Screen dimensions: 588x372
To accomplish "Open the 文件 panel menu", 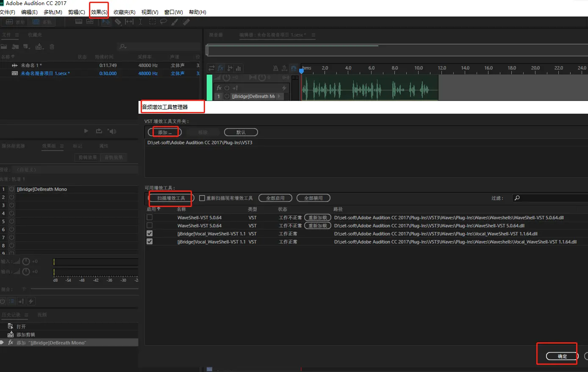I will (17, 35).
